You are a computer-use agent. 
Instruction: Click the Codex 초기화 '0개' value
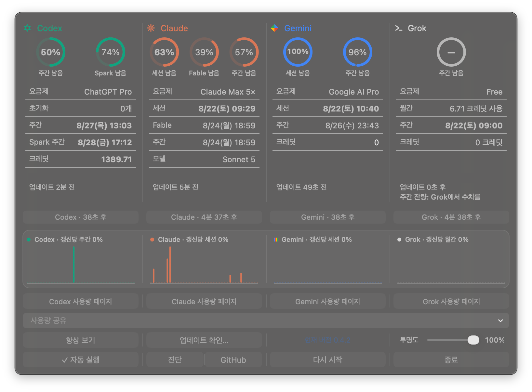tap(126, 109)
